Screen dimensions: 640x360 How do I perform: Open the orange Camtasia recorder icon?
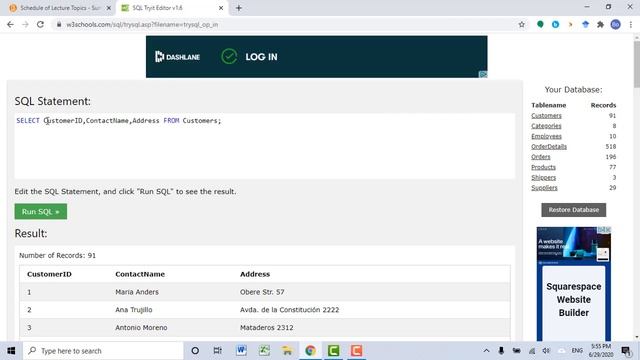point(356,351)
